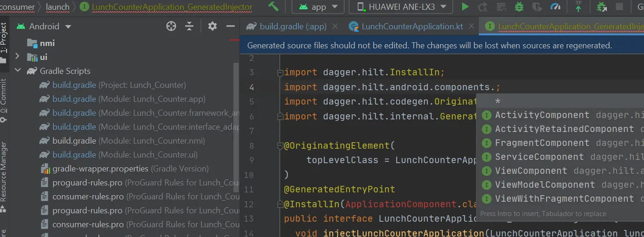Run app with coverage icon
The image size is (644, 237).
pyautogui.click(x=537, y=7)
